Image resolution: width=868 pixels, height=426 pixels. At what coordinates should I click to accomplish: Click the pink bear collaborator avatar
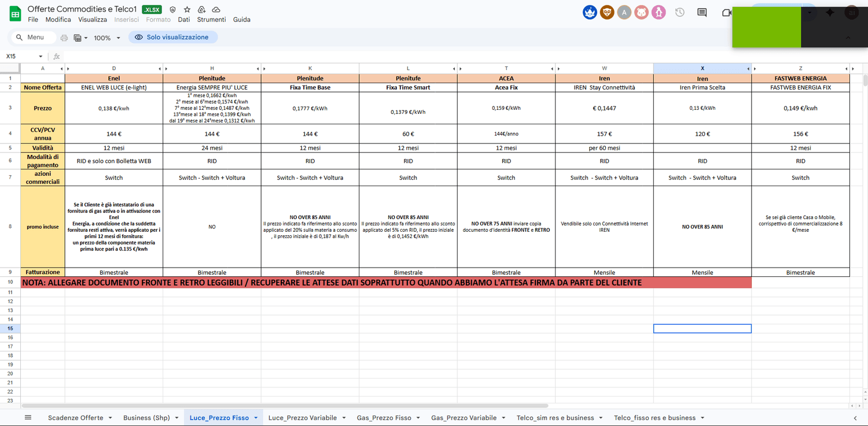pos(641,12)
